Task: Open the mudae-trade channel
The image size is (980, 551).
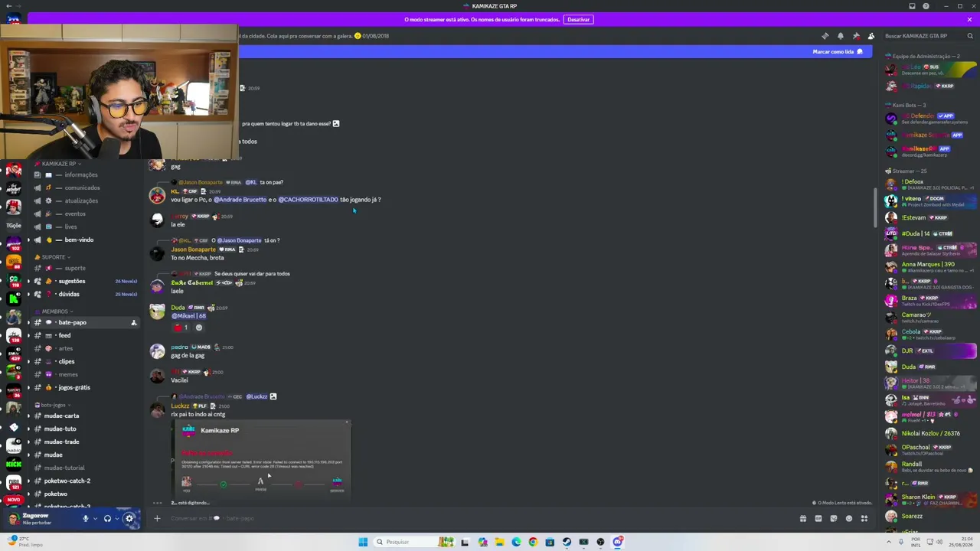Action: click(85, 442)
